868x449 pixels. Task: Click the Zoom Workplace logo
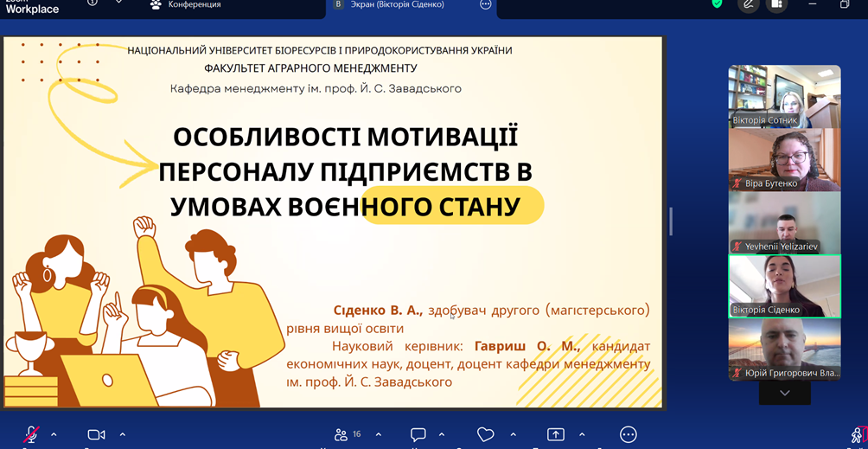32,5
